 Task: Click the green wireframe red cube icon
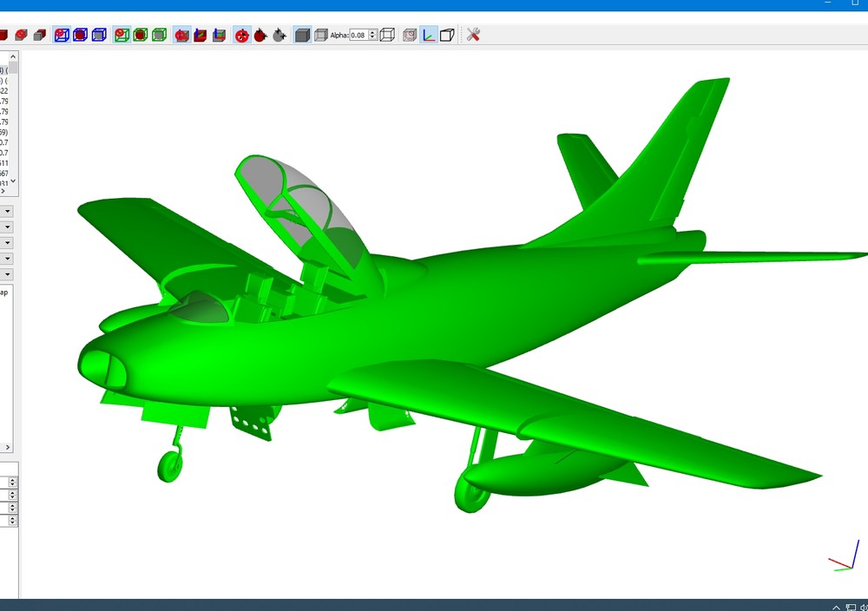point(141,35)
